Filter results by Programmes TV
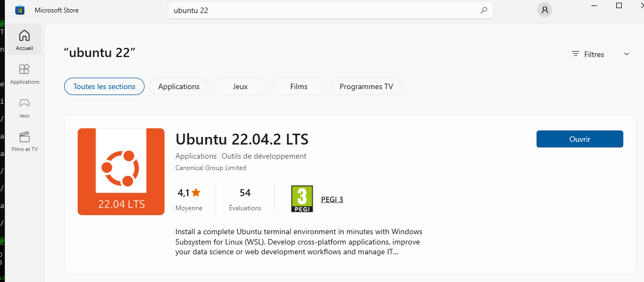 [x=366, y=86]
